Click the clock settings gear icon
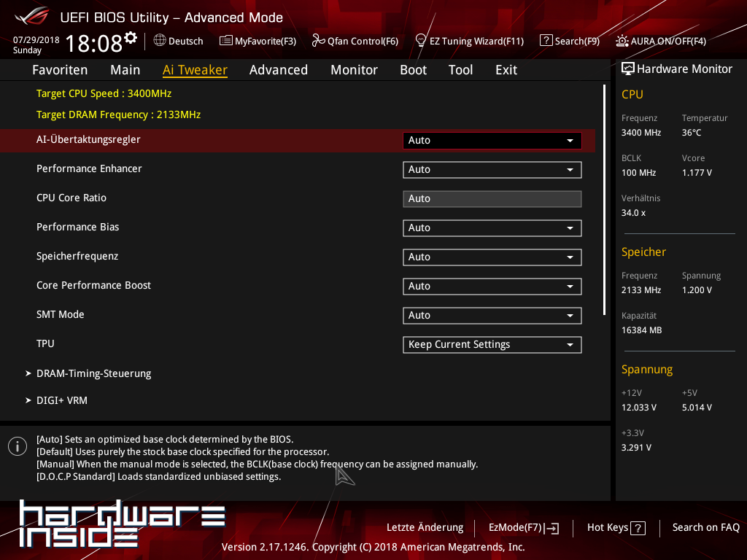747x560 pixels. [x=131, y=38]
